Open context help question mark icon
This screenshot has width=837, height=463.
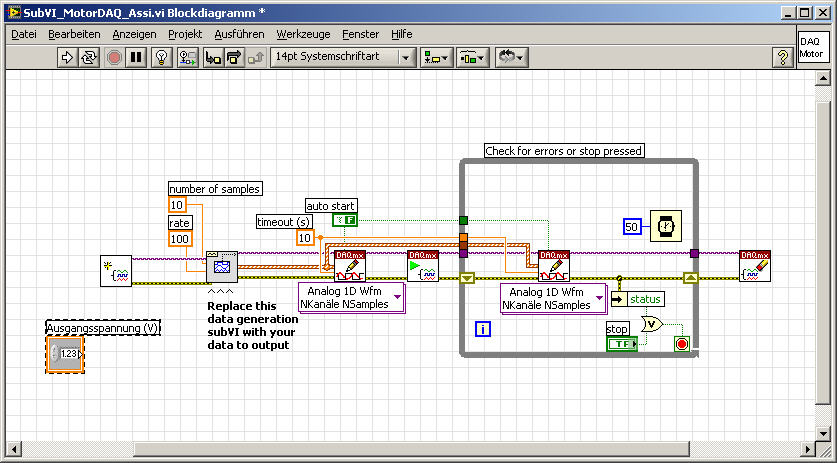pos(783,57)
